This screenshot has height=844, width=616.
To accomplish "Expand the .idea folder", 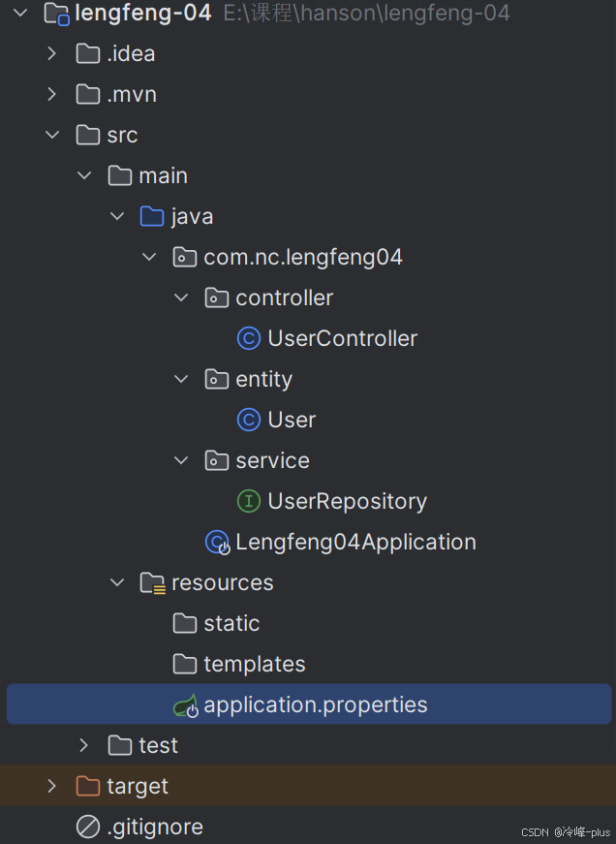I will (x=51, y=53).
